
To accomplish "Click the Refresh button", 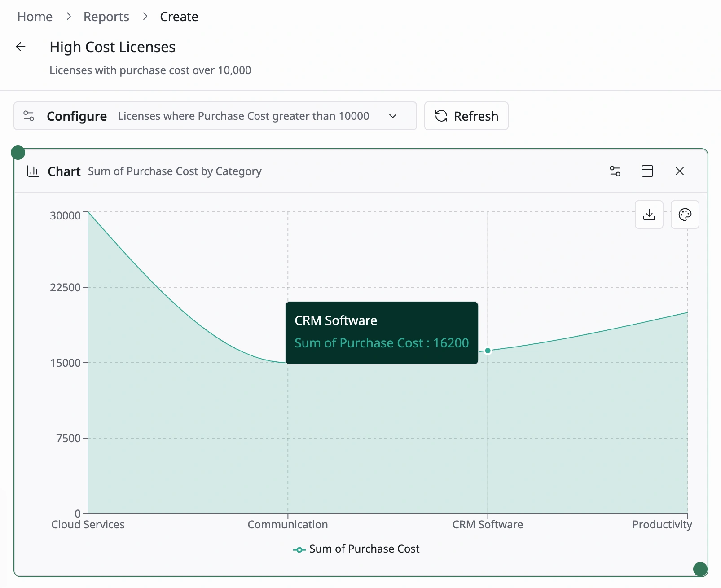I will click(466, 116).
